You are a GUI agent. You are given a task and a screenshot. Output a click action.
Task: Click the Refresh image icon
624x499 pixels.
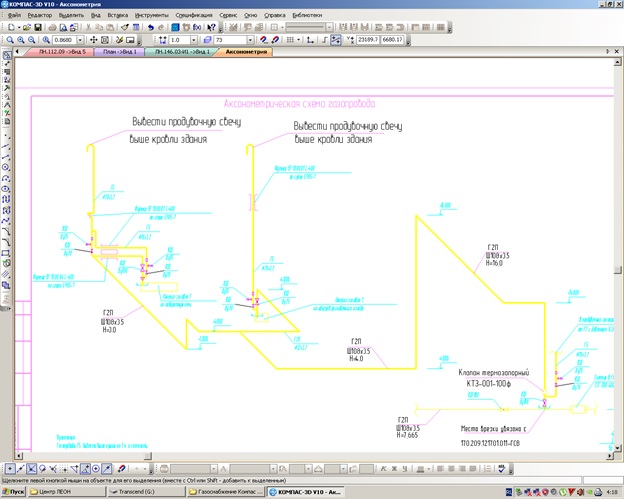[119, 40]
